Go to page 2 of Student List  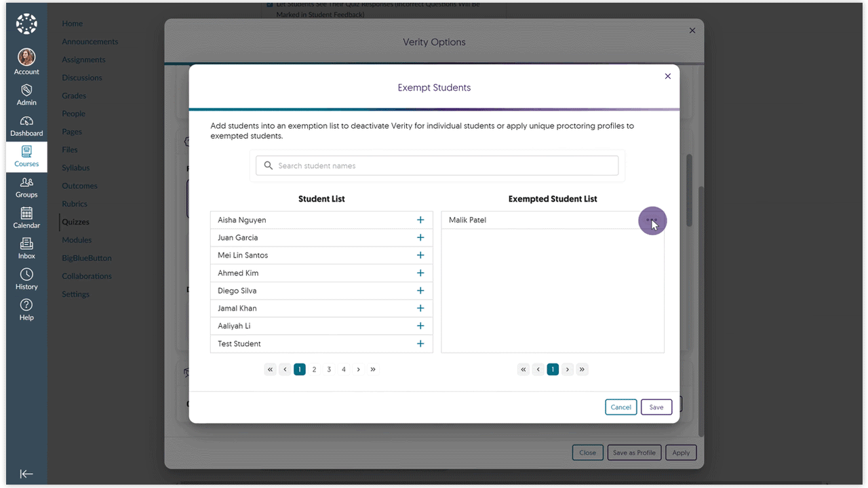tap(315, 369)
